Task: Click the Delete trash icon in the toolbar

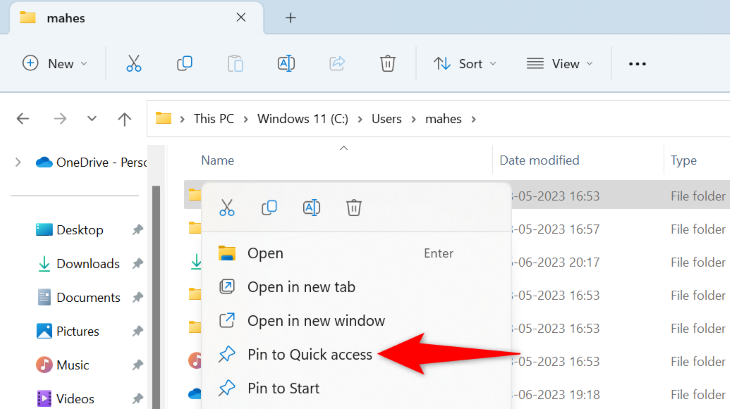Action: 388,63
